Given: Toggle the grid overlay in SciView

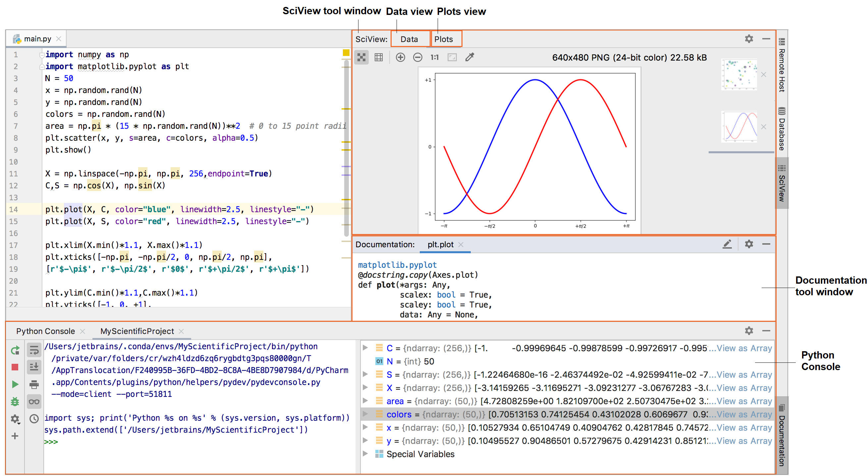Looking at the screenshot, I should click(x=378, y=57).
